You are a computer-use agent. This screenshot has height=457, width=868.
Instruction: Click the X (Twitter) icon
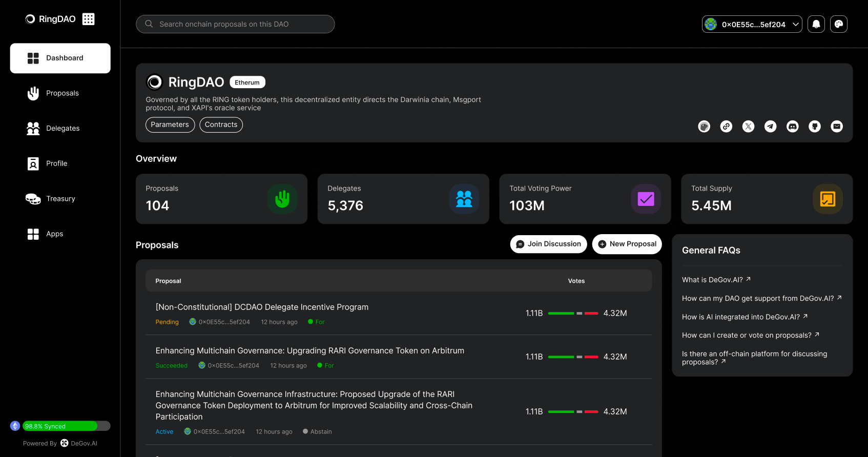click(x=748, y=127)
